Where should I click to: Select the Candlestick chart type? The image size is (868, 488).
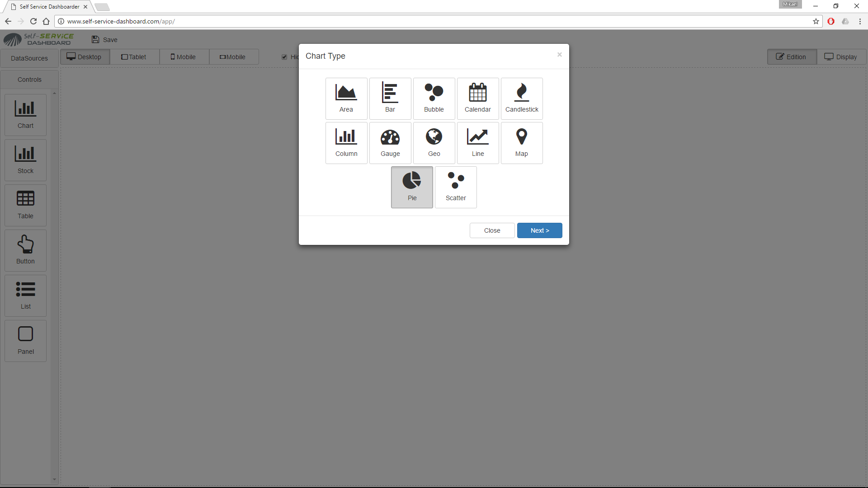[x=522, y=98]
